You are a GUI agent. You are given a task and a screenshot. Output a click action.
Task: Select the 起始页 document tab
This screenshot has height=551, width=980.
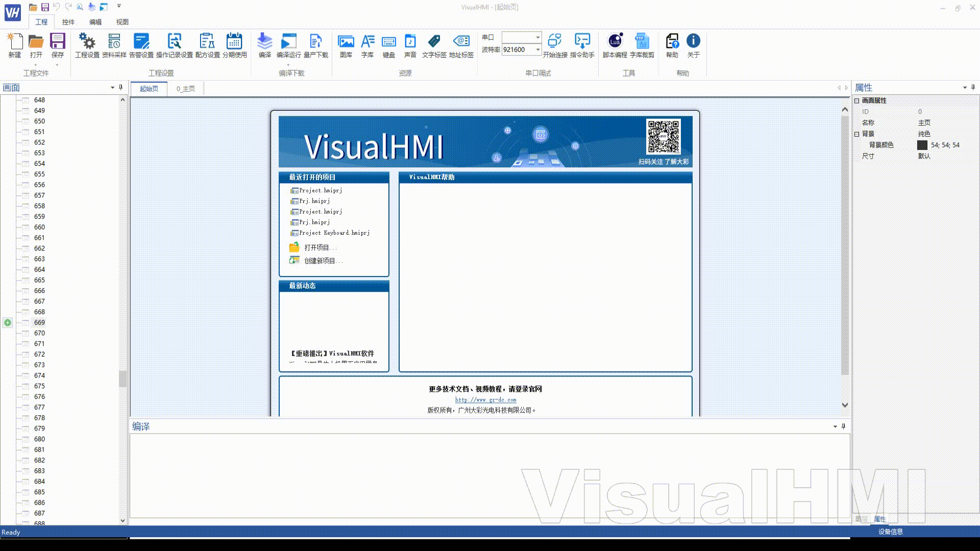point(149,89)
